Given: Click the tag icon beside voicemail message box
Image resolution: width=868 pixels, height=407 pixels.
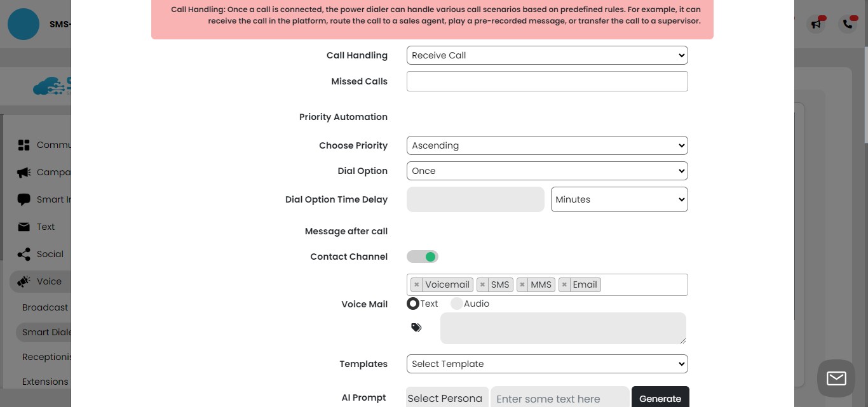Looking at the screenshot, I should [416, 327].
